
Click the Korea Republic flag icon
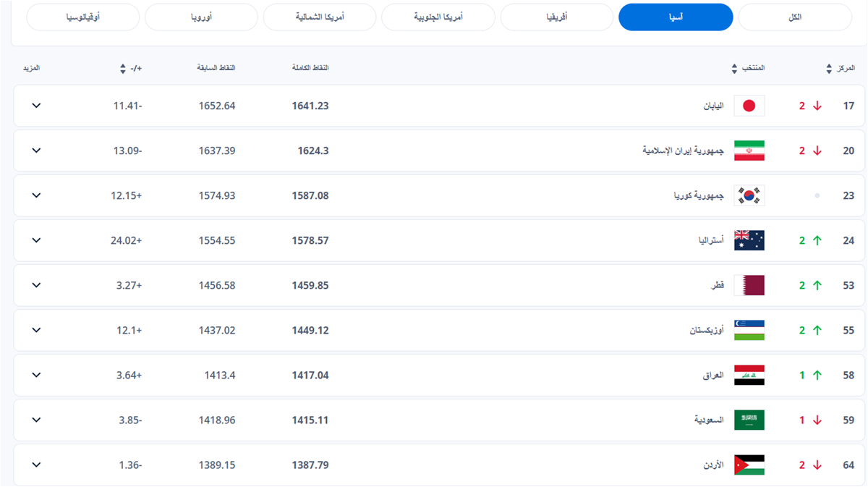(749, 195)
